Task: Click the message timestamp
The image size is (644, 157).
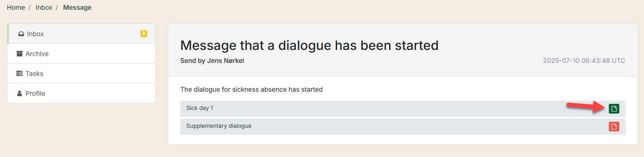Action: click(x=584, y=61)
